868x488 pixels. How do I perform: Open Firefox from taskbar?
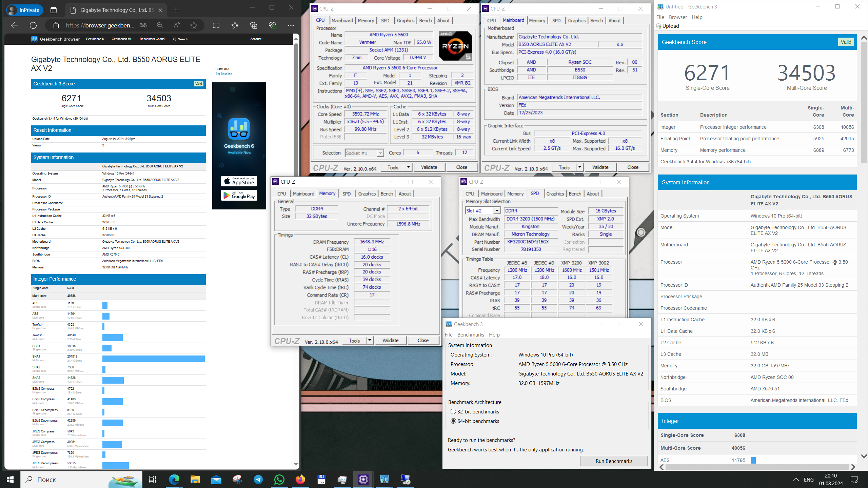point(300,479)
